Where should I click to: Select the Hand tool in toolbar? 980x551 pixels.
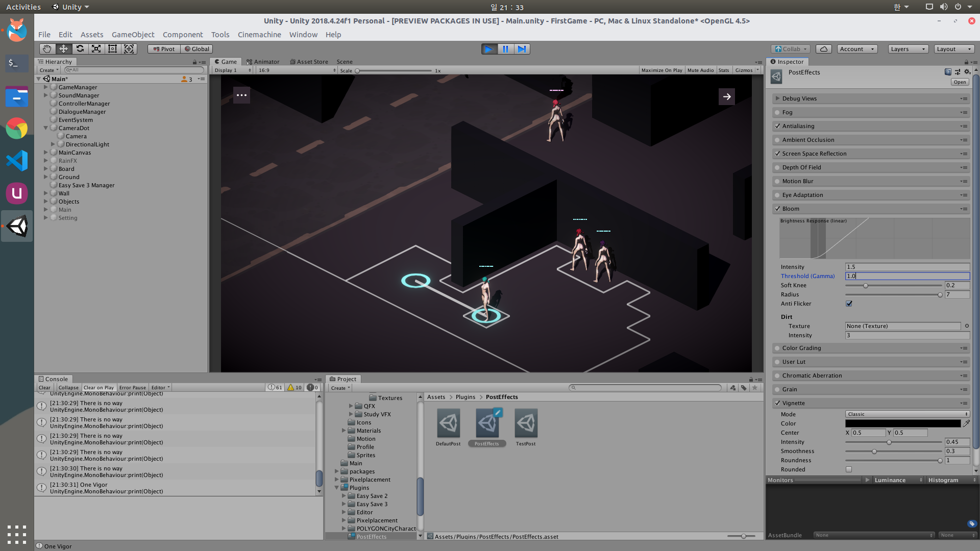pos(47,49)
